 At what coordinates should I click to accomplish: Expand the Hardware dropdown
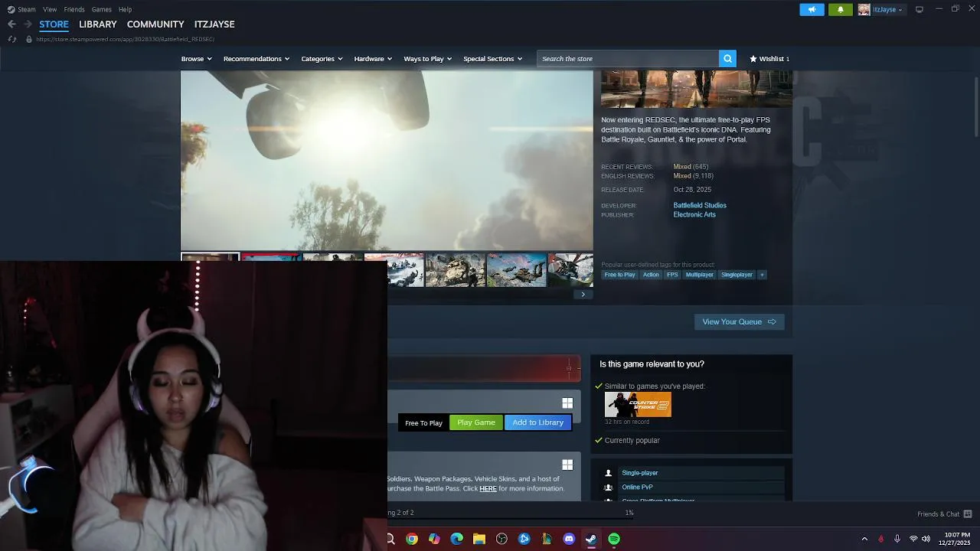pyautogui.click(x=373, y=59)
